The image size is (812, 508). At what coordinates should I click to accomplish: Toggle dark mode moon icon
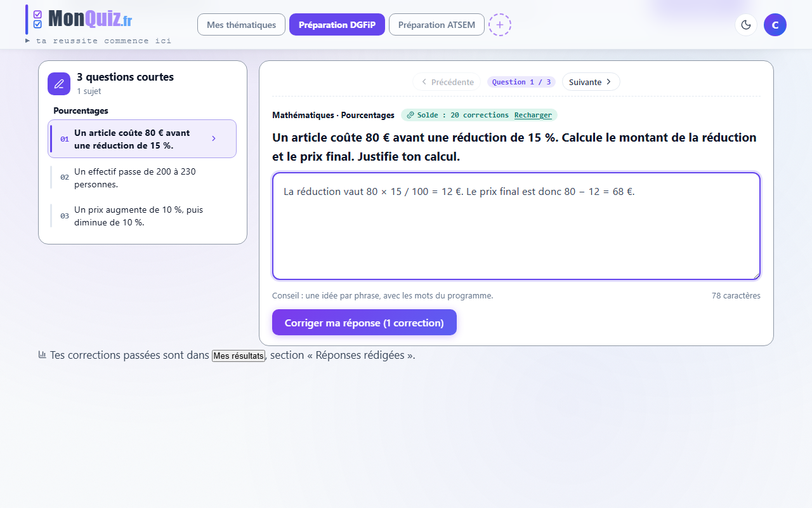click(746, 25)
